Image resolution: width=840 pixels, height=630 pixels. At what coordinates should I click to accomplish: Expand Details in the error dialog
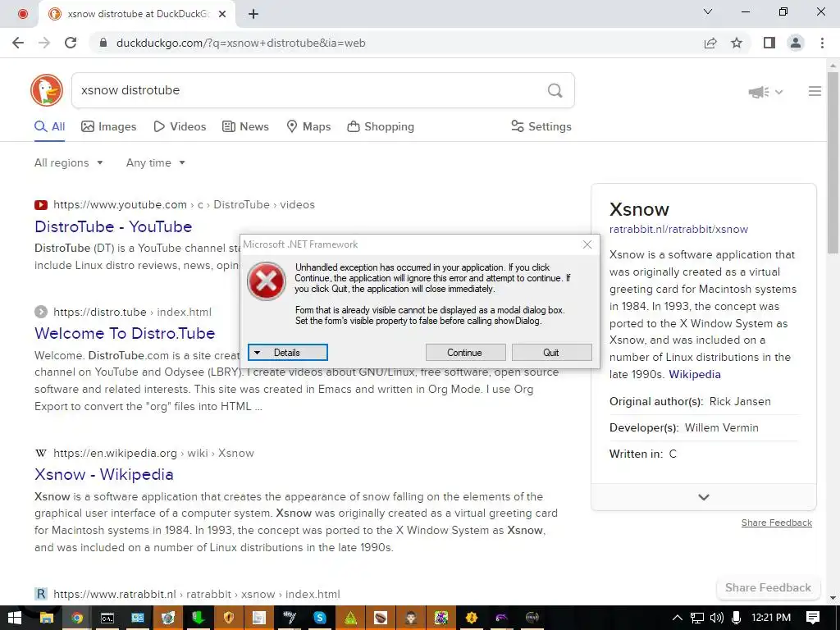[288, 353]
